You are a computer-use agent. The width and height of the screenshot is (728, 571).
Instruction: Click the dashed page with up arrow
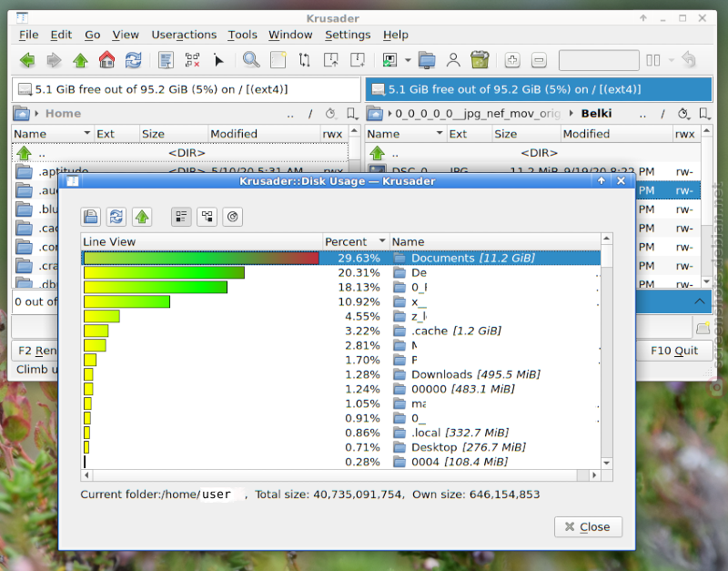pos(331,60)
